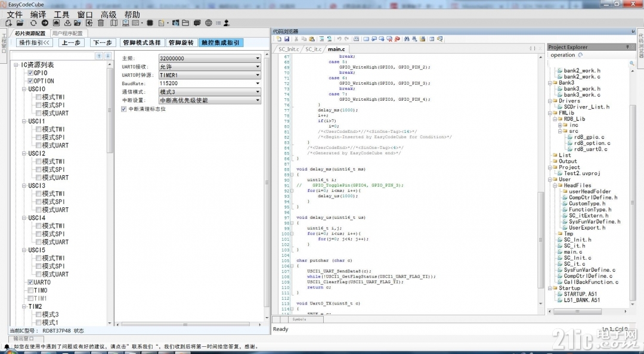Viewport: 644px width, 354px height.
Task: Switch to the SC_it.c code tab
Action: pos(313,49)
